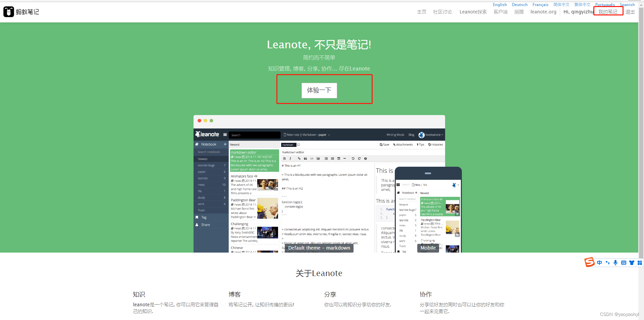Open the Sogou skin shirt icon
The height and width of the screenshot is (320, 644).
click(x=632, y=263)
